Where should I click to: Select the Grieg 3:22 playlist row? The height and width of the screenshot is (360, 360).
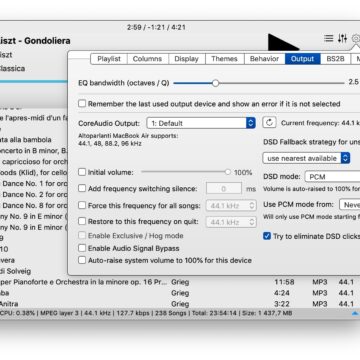click(180, 304)
